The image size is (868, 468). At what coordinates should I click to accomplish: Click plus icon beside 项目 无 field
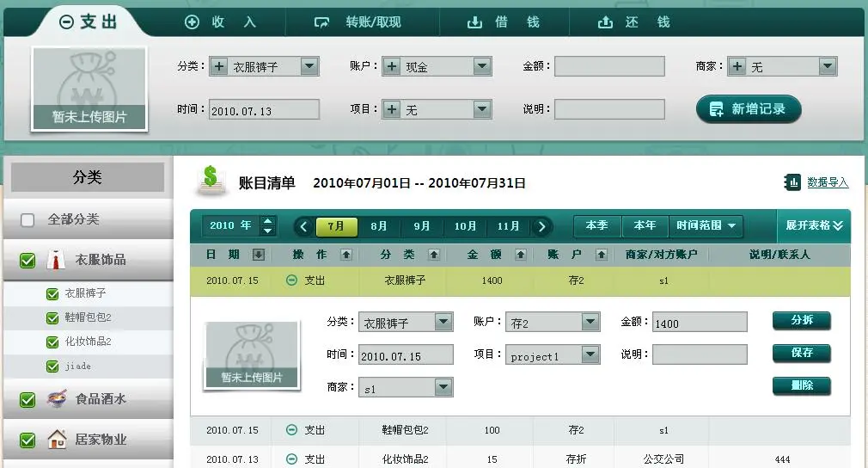(x=392, y=109)
